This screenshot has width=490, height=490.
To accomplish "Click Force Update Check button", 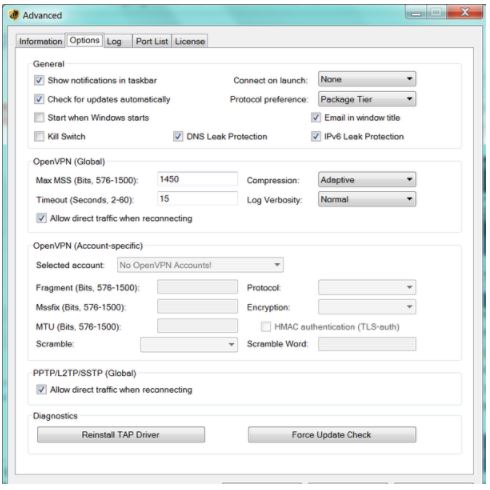I will tap(332, 435).
